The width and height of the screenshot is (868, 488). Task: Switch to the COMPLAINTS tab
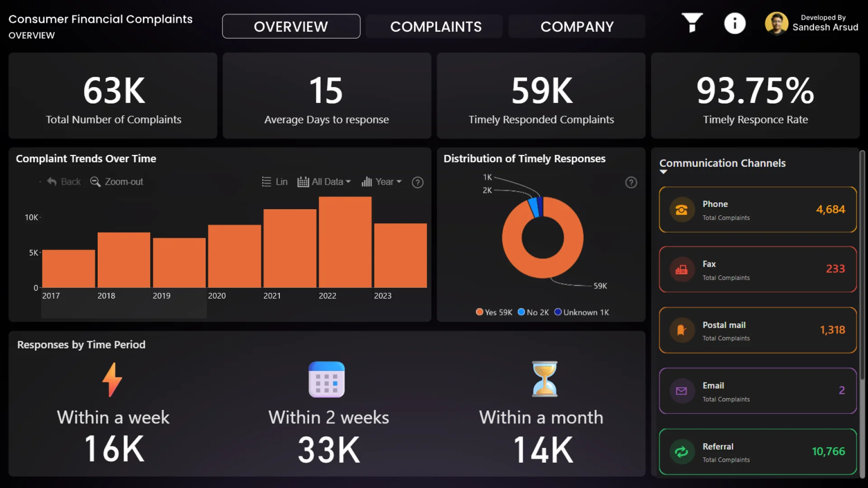pos(435,27)
